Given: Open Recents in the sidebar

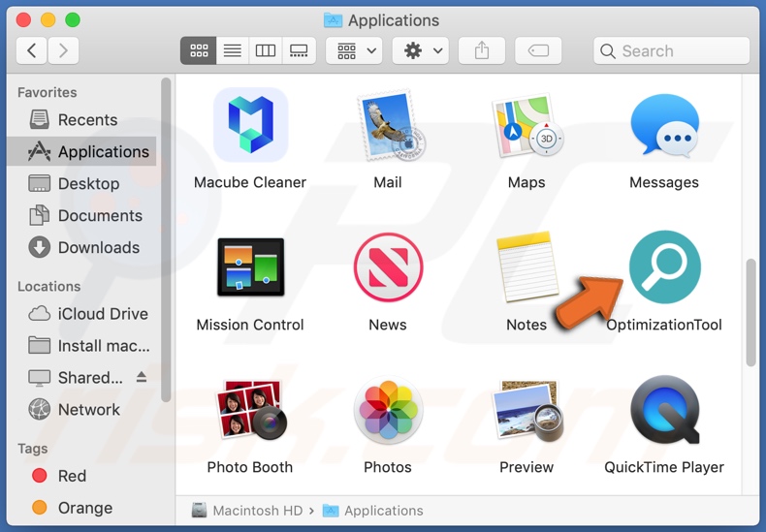Looking at the screenshot, I should point(82,119).
